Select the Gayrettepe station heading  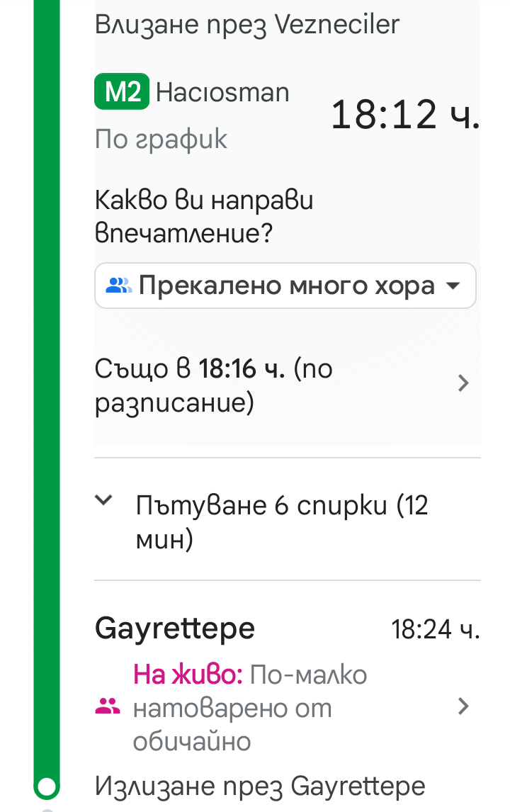[175, 628]
